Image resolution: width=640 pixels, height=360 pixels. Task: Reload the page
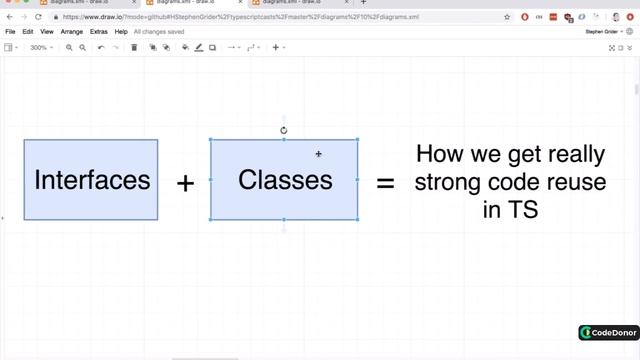pos(38,17)
